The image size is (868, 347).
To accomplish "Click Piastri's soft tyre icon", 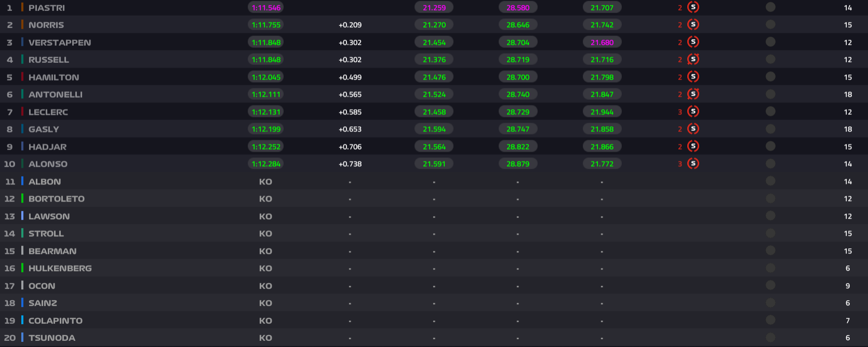I will [x=693, y=7].
